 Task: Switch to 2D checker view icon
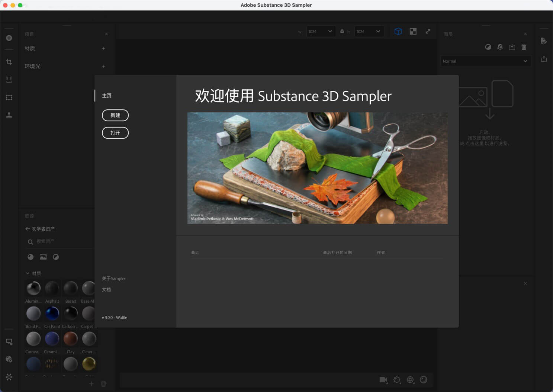413,31
